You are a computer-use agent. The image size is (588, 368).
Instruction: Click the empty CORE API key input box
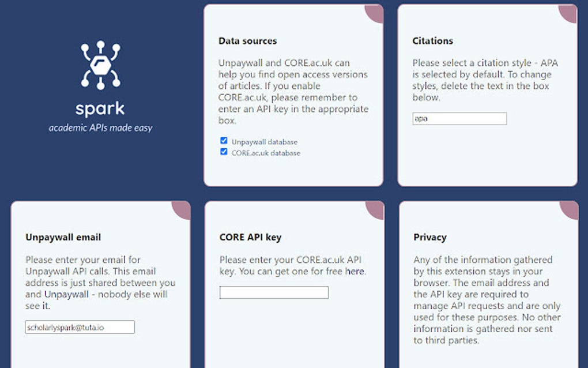point(274,292)
